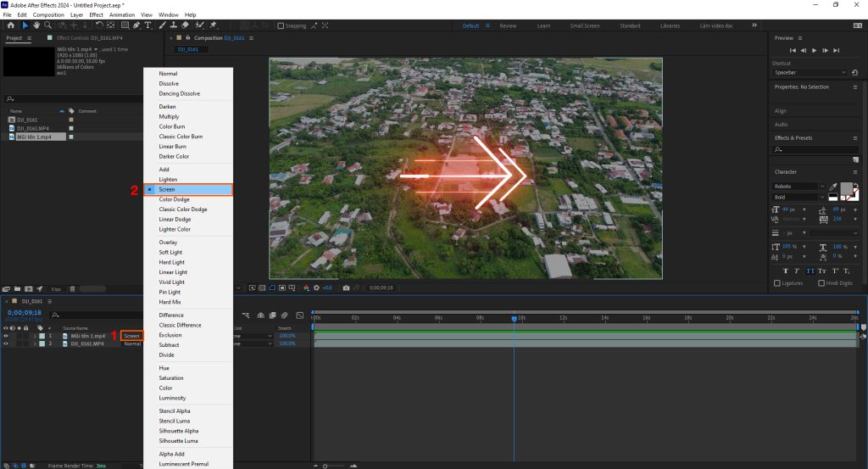Select the Hand tool in toolbar
Image resolution: width=868 pixels, height=469 pixels.
click(36, 25)
